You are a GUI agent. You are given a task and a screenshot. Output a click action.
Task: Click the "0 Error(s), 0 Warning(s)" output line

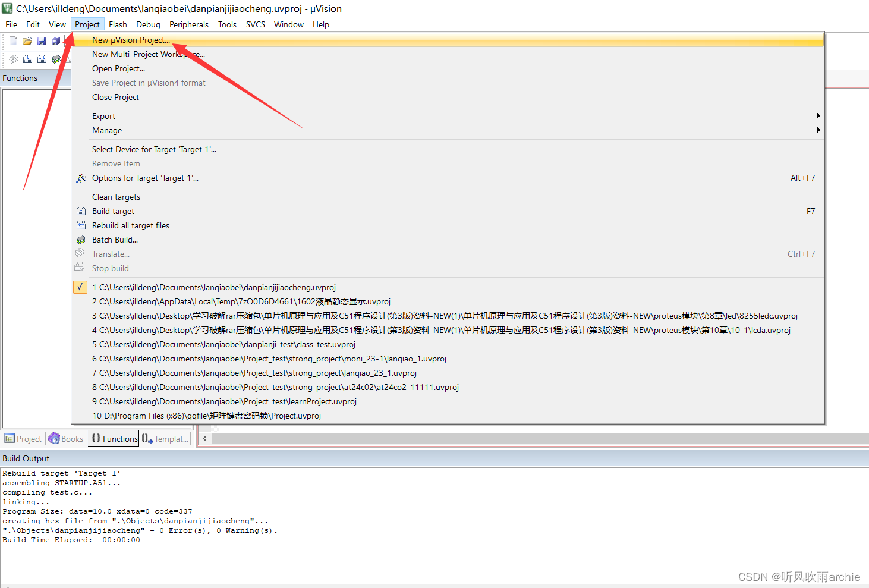pyautogui.click(x=140, y=530)
